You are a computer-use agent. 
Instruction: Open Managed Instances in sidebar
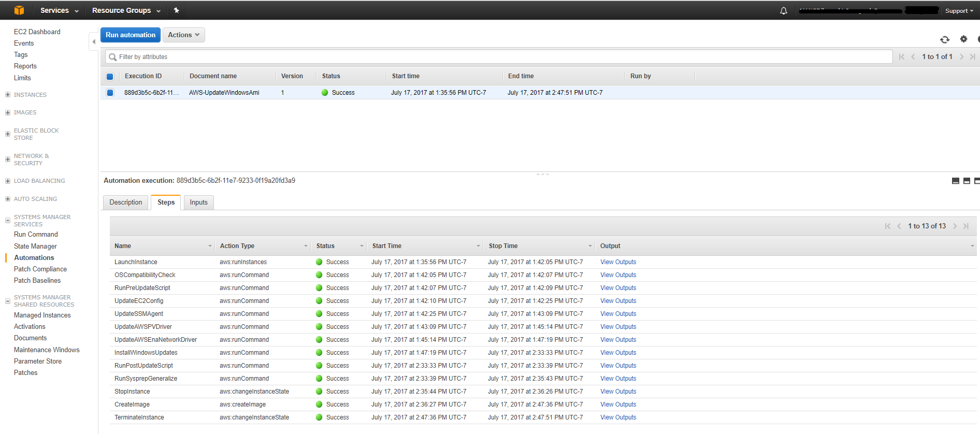point(42,315)
